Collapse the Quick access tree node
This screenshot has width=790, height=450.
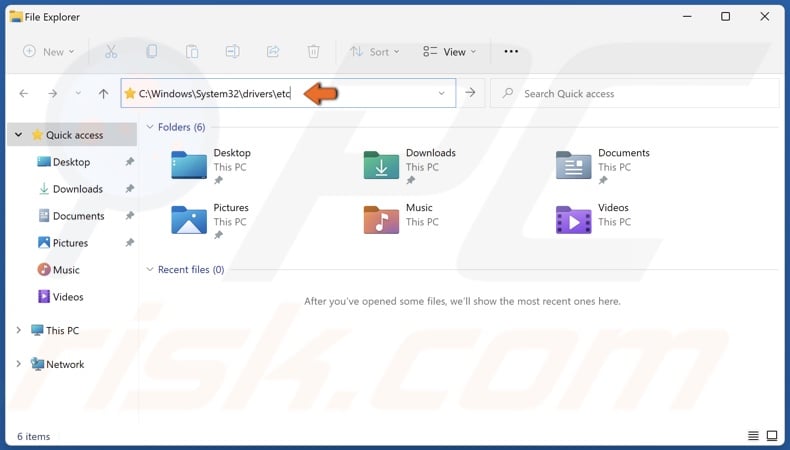(19, 135)
